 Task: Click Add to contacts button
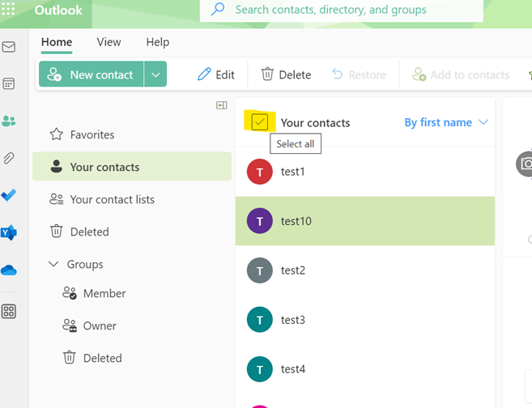pyautogui.click(x=461, y=74)
